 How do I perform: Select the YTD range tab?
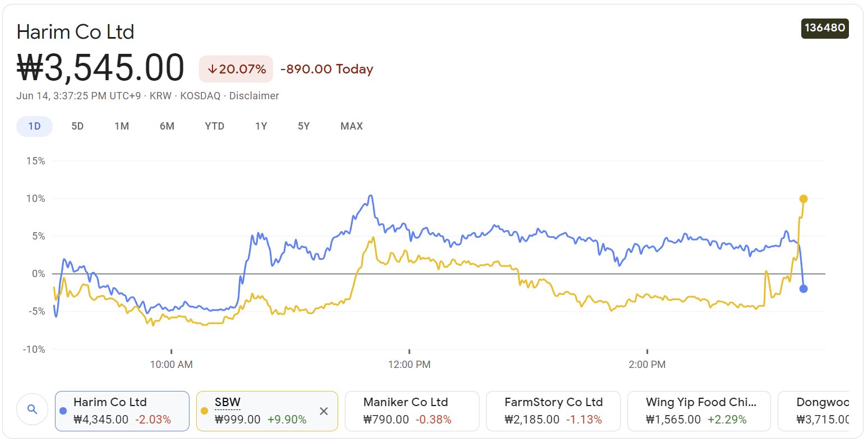coord(215,126)
